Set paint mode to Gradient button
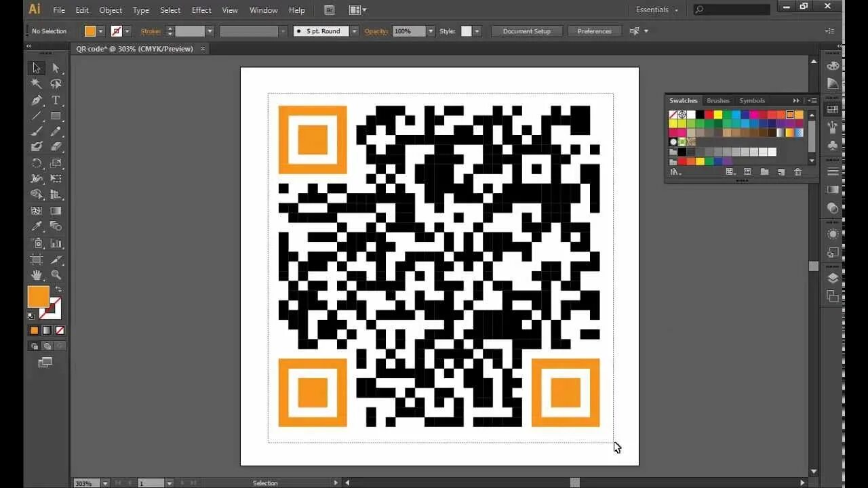The image size is (868, 488). tap(47, 331)
